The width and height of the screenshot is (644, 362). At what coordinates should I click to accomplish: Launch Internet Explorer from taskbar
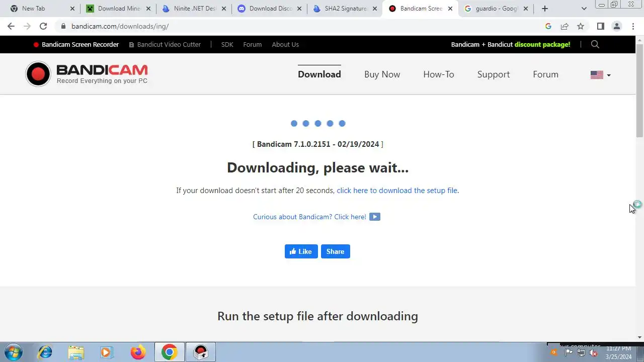tap(45, 352)
